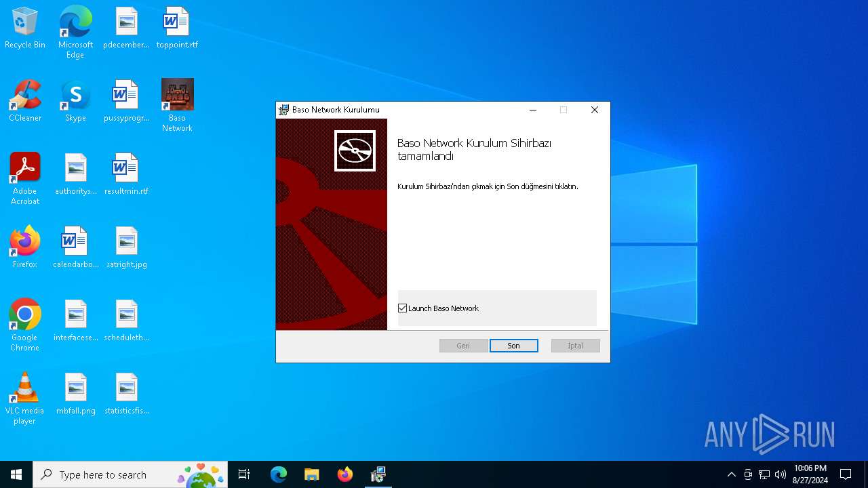Viewport: 868px width, 488px height.
Task: Select the satright.jpg image icon
Action: point(126,247)
